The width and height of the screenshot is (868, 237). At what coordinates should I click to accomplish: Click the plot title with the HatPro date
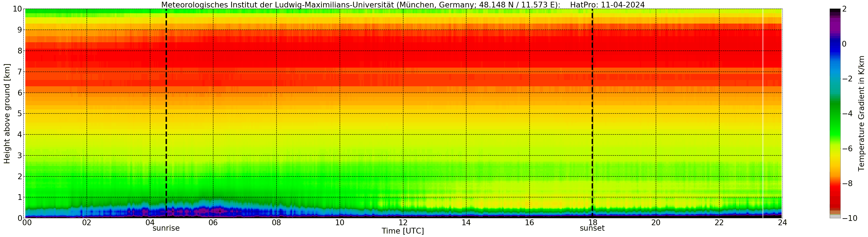pos(403,5)
